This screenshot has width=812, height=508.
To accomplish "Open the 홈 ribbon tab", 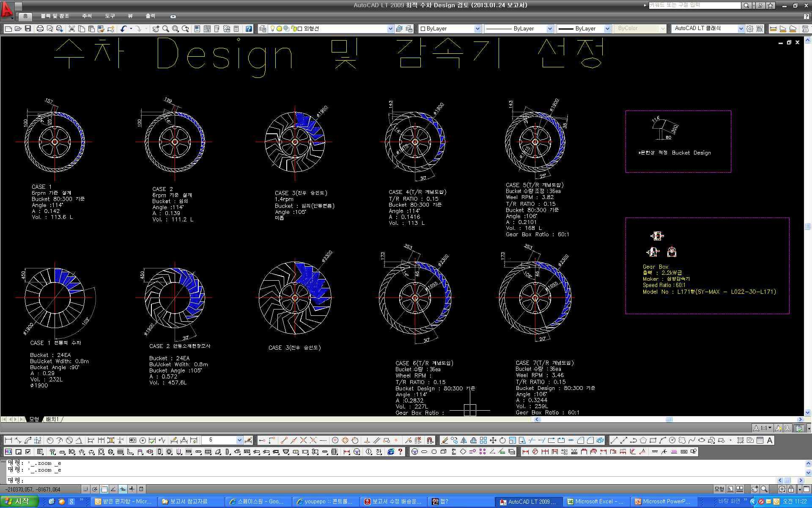I will pyautogui.click(x=25, y=16).
